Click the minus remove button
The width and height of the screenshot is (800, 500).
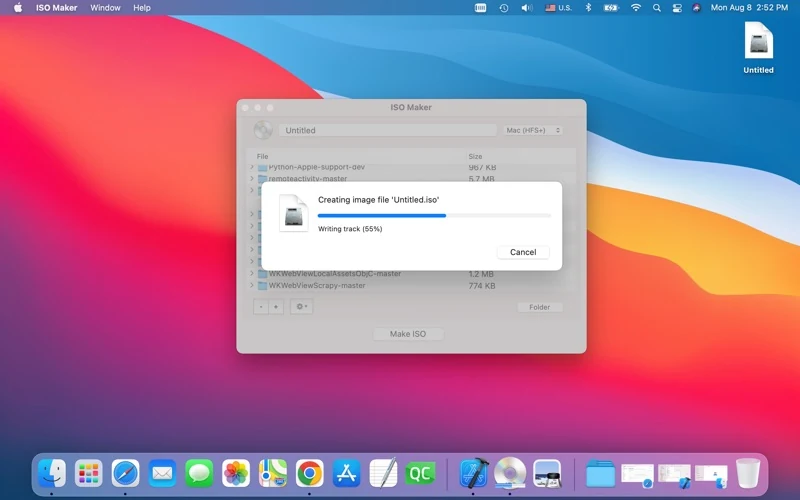point(261,307)
